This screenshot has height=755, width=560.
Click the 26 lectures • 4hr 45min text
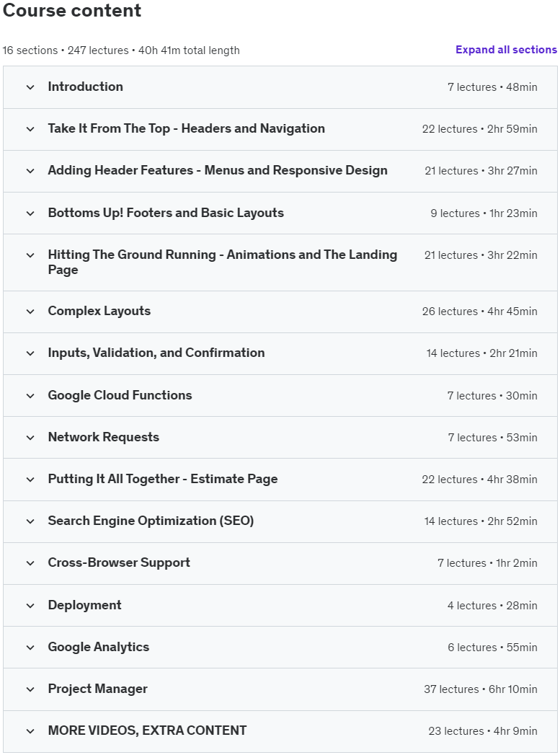(x=480, y=312)
